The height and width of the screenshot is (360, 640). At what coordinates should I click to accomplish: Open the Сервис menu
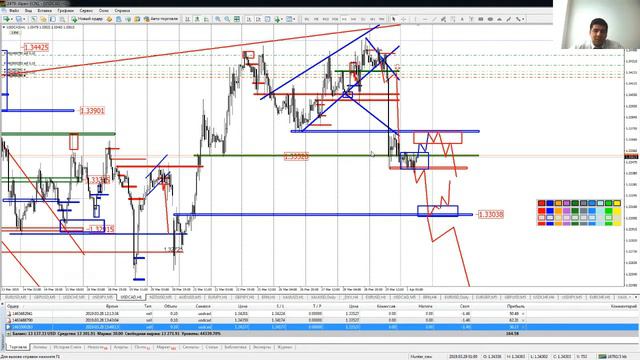pos(86,11)
